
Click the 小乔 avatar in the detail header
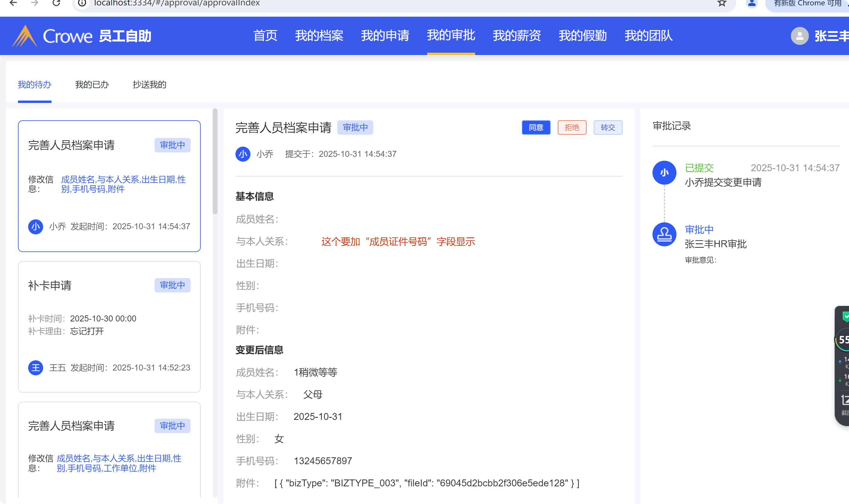pyautogui.click(x=243, y=154)
